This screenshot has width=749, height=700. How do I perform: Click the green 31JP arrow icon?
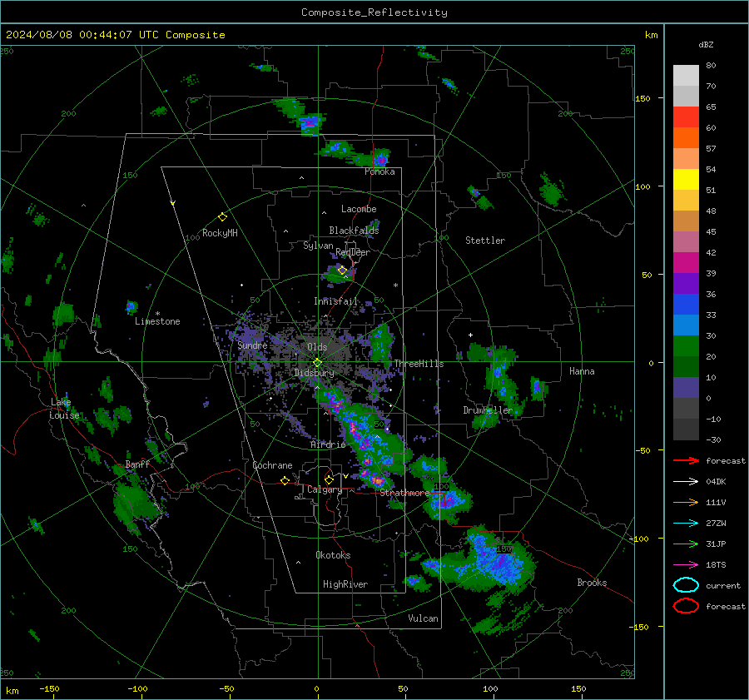pyautogui.click(x=686, y=544)
